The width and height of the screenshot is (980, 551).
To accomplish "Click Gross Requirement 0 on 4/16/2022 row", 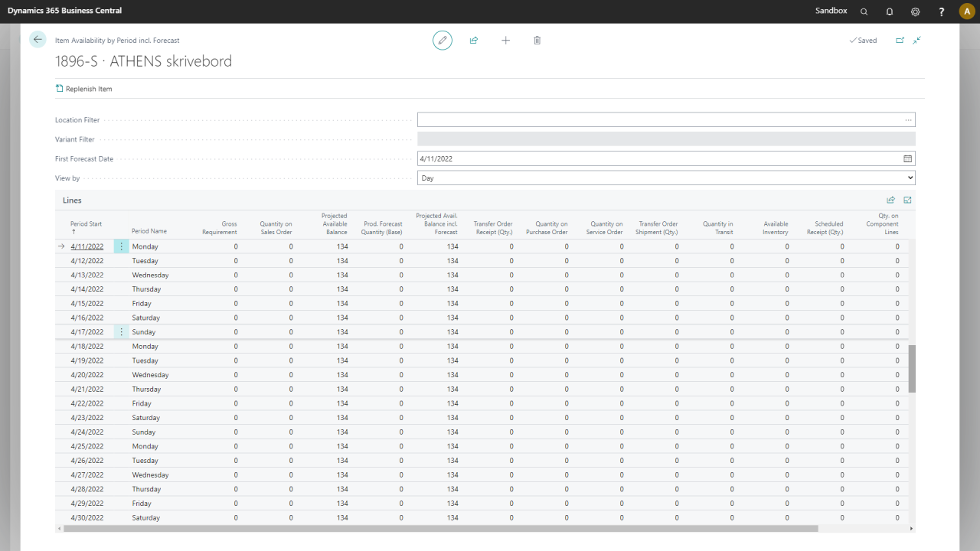I will [x=236, y=318].
